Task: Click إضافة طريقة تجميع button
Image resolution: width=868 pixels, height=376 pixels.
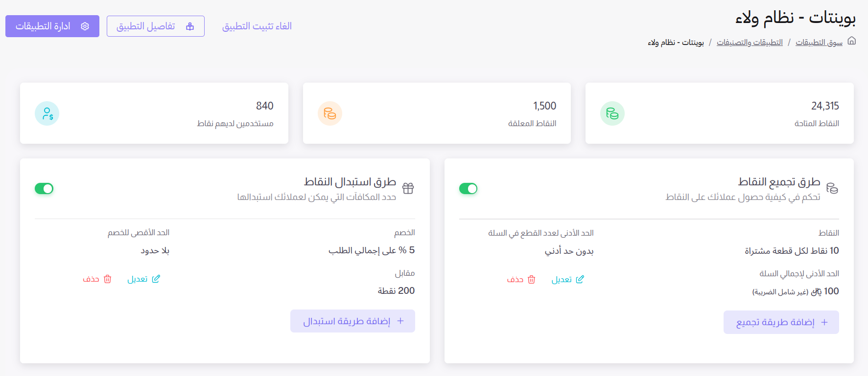Action: click(781, 322)
